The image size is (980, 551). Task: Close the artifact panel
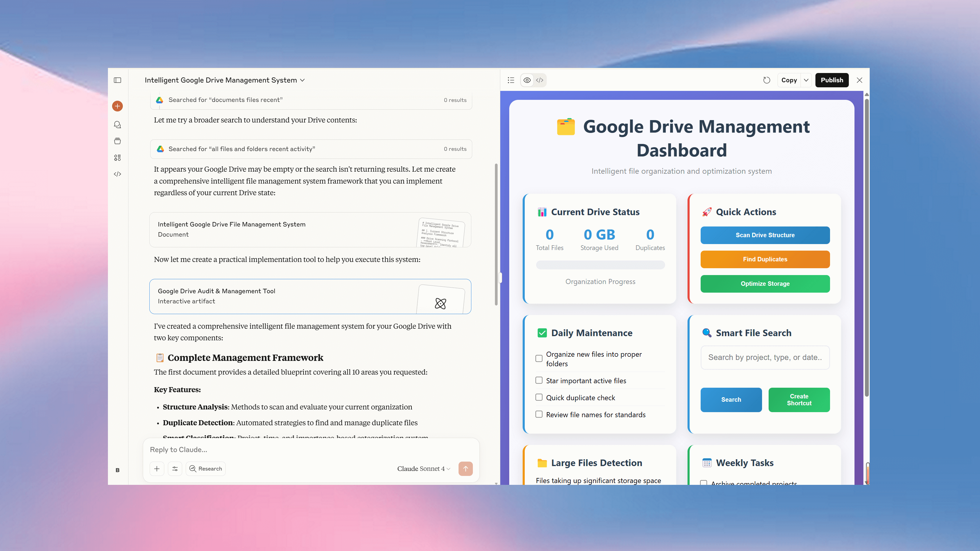(x=860, y=80)
